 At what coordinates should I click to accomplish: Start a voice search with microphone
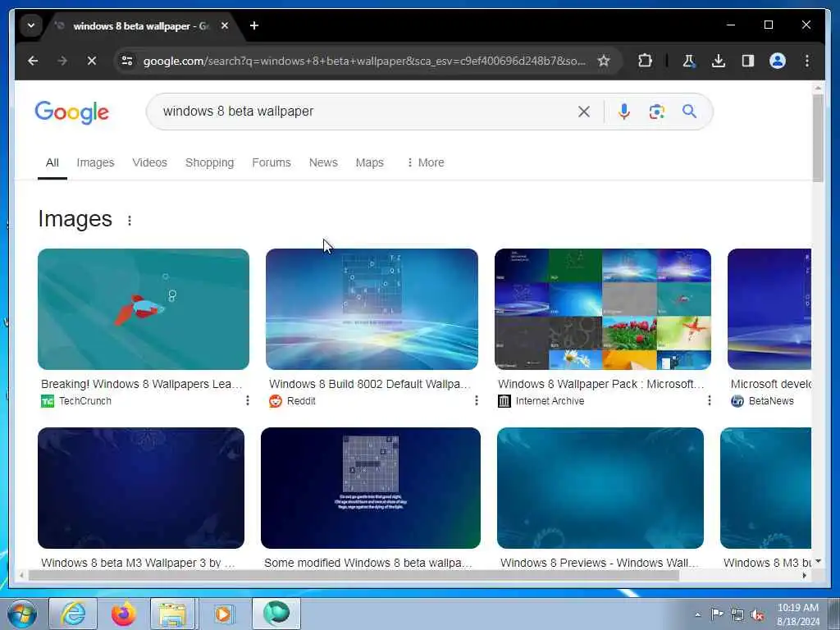(623, 112)
